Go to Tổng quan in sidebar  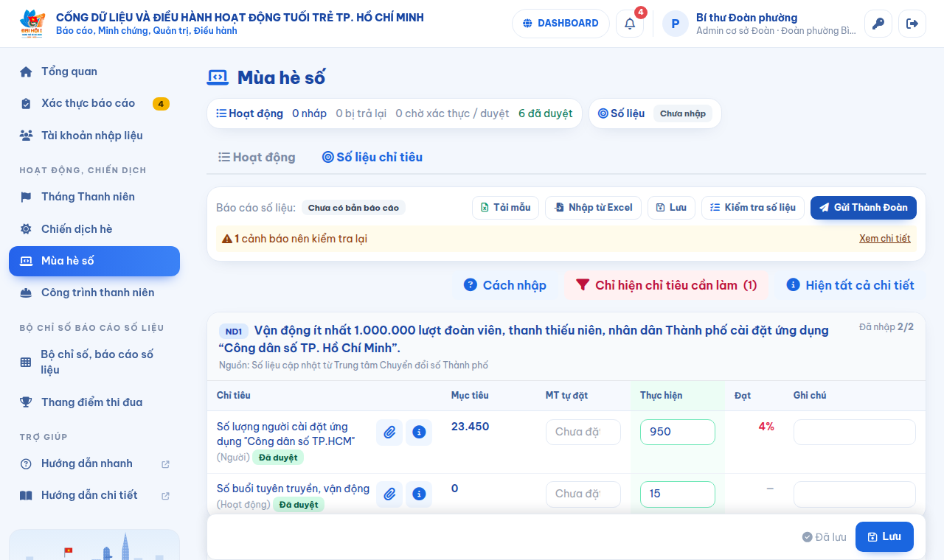click(x=94, y=71)
